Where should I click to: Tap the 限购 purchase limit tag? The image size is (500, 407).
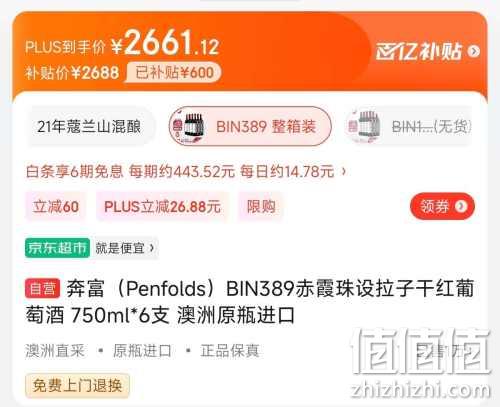coord(261,207)
